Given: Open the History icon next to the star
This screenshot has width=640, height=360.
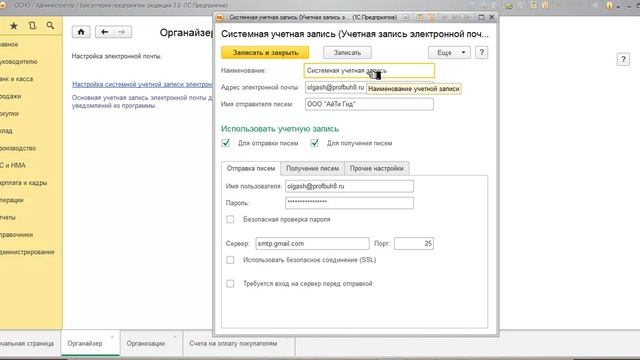Looking at the screenshot, I should pyautogui.click(x=32, y=26).
